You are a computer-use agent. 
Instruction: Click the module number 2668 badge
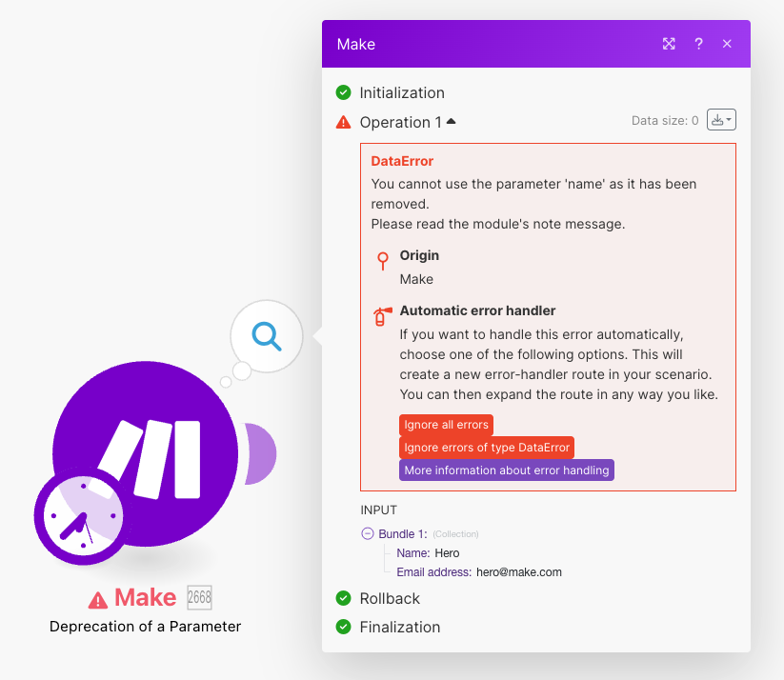pyautogui.click(x=199, y=597)
